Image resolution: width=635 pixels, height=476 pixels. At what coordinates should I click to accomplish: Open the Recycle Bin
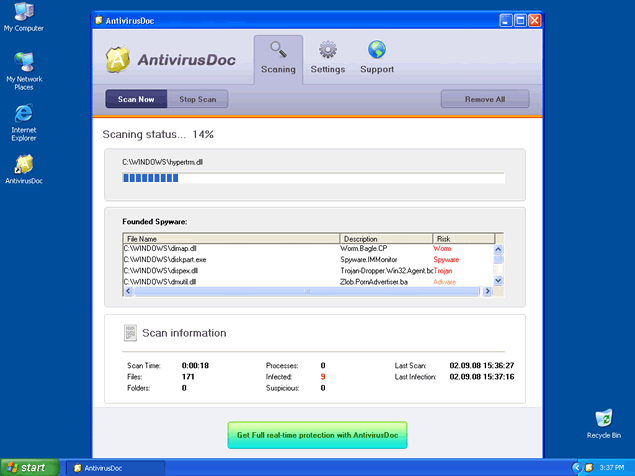(x=603, y=418)
